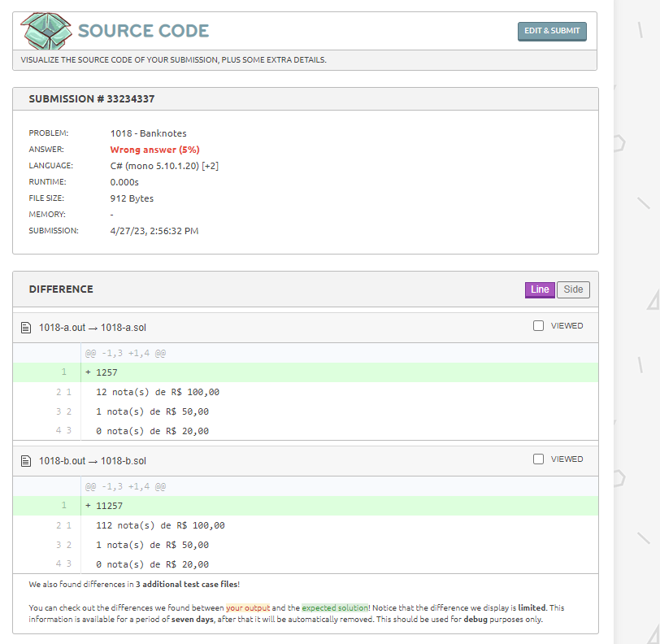Mark 1018-b.out diff as viewed
Image resolution: width=660 pixels, height=644 pixels.
tap(538, 459)
